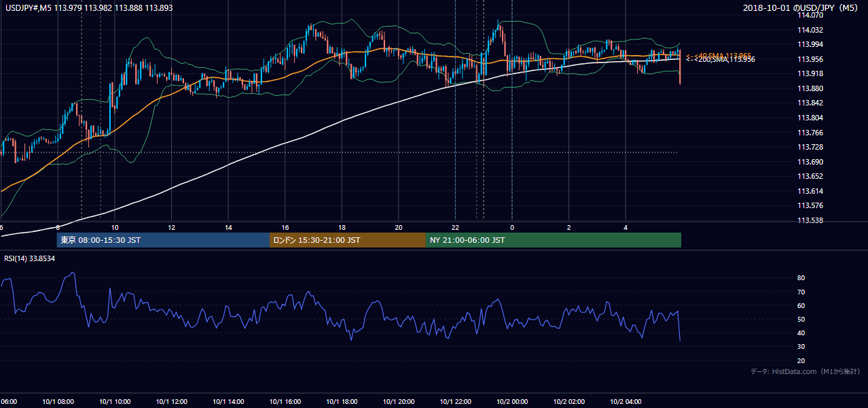This screenshot has height=408, width=868.
Task: Click price axis label 113.842
Action: [x=810, y=103]
